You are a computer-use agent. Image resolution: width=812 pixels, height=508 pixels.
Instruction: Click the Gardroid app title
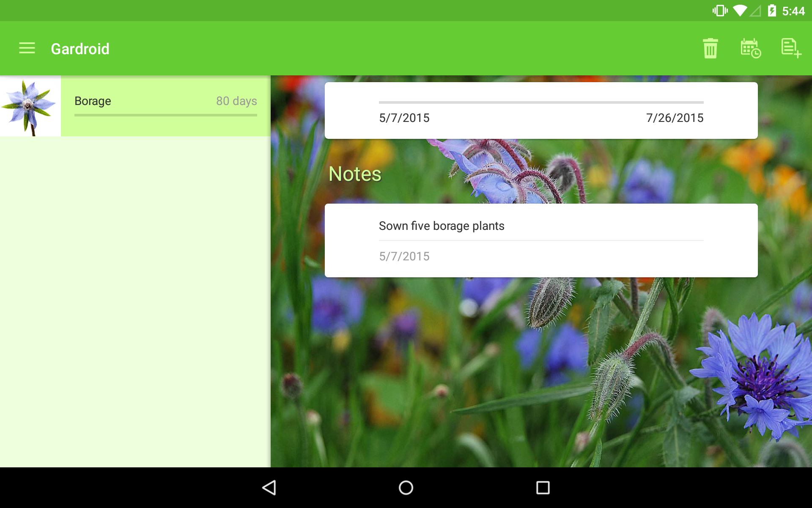pyautogui.click(x=80, y=49)
